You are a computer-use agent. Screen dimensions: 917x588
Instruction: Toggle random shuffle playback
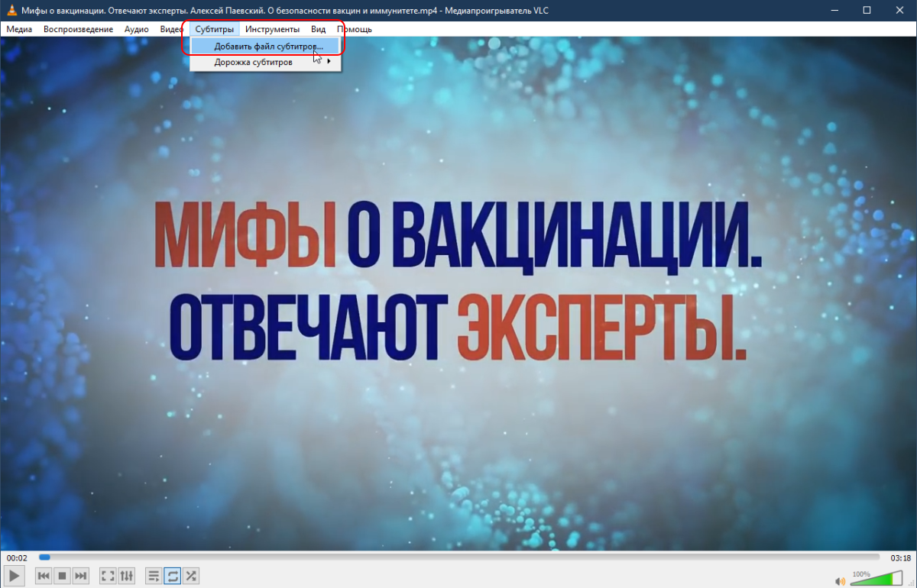click(x=191, y=575)
